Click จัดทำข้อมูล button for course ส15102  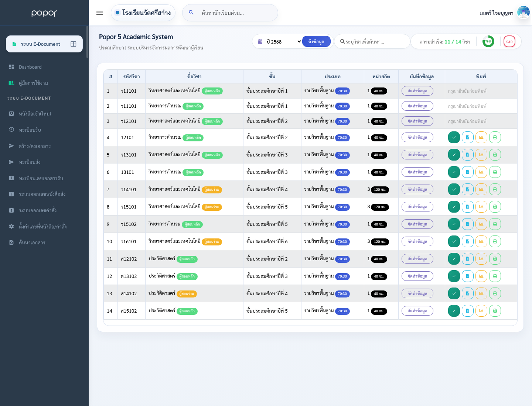point(417,311)
